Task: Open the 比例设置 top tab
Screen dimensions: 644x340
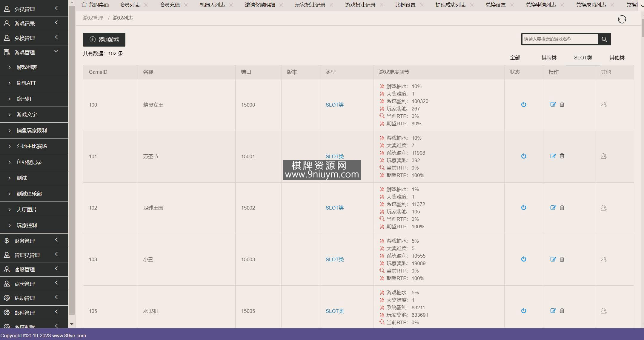Action: pyautogui.click(x=405, y=5)
